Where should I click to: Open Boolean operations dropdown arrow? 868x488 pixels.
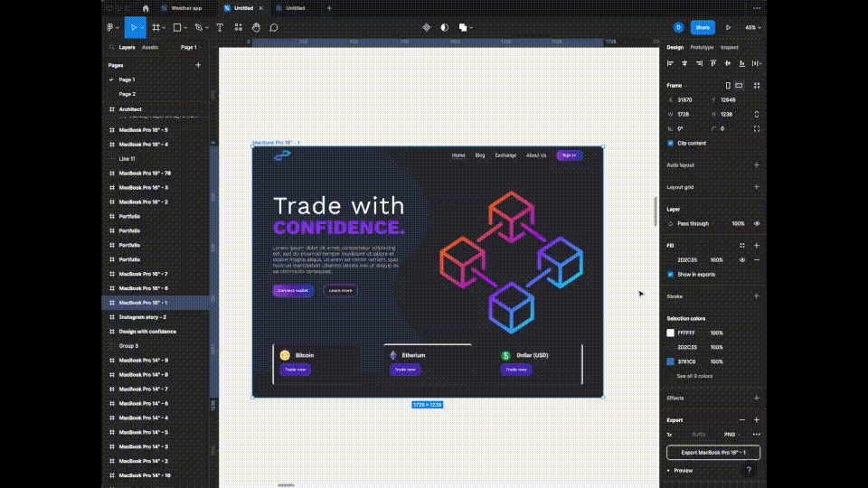[470, 28]
